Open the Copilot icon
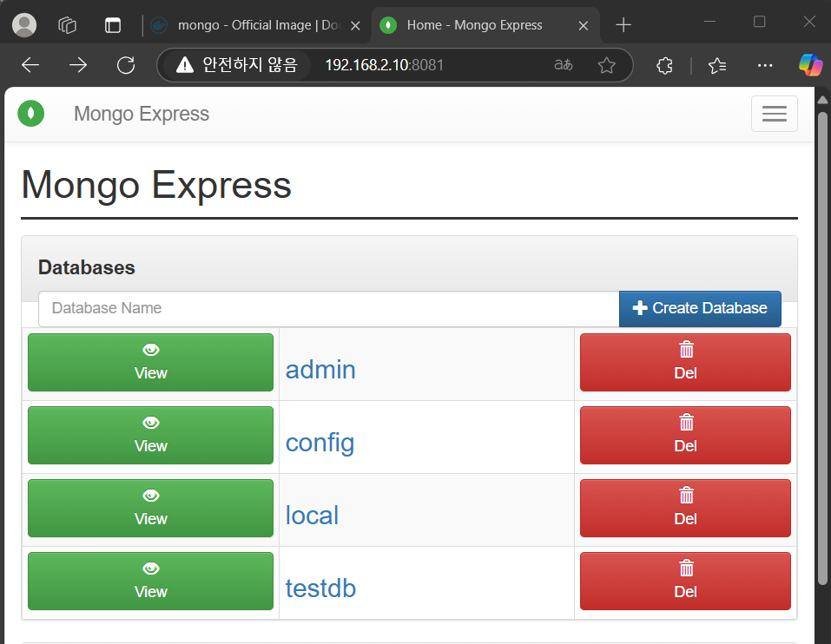The height and width of the screenshot is (644, 831). (810, 65)
